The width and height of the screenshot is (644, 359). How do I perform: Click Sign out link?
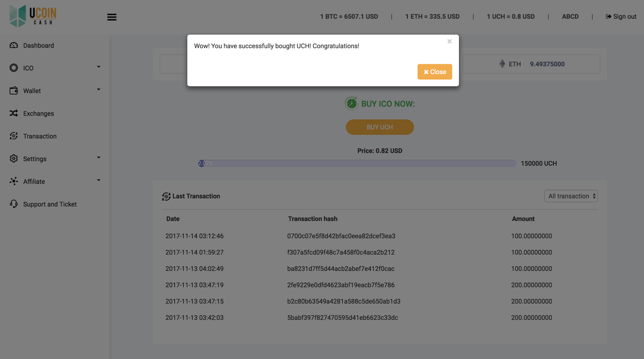[621, 17]
